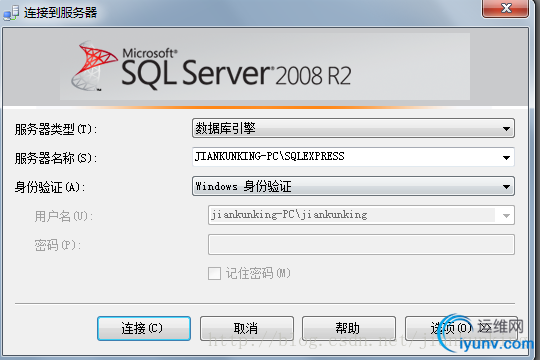Click the SQL Server 2008 R2 logo icon

(x=94, y=66)
